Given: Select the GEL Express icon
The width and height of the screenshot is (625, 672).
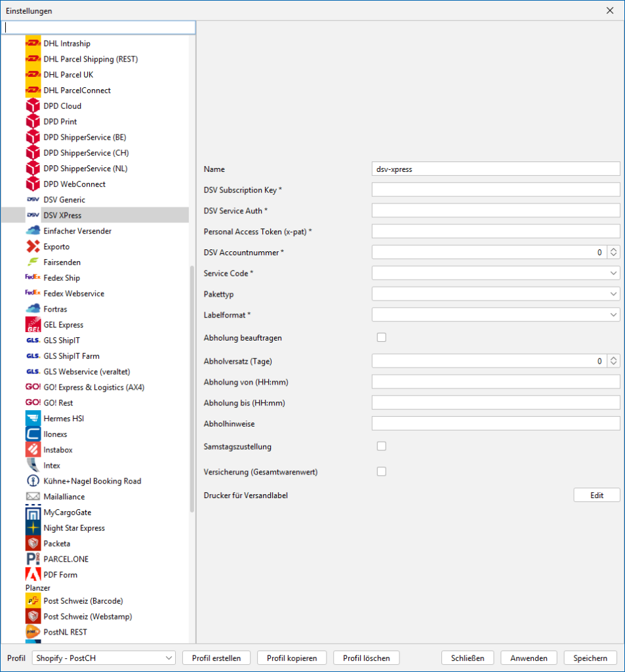Looking at the screenshot, I should (x=33, y=325).
